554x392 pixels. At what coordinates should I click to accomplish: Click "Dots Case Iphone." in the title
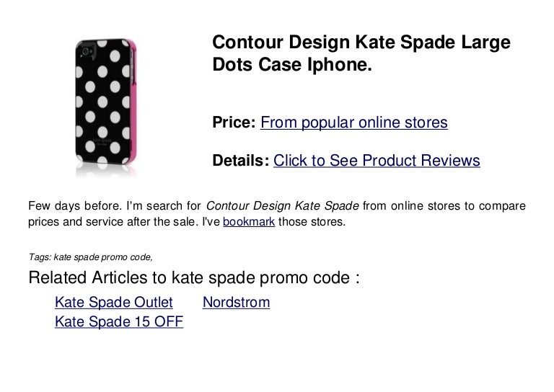(292, 66)
